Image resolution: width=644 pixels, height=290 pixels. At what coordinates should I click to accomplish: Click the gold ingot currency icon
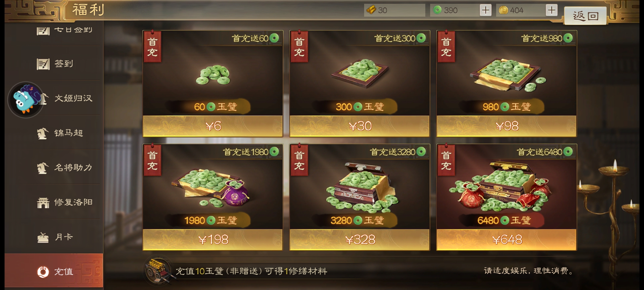point(371,10)
